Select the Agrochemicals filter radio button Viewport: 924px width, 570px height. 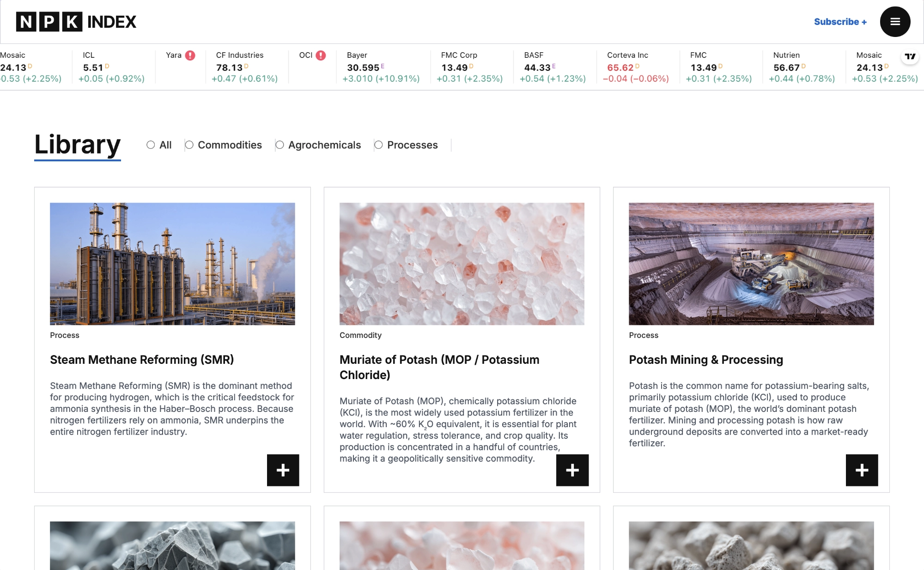pyautogui.click(x=280, y=145)
